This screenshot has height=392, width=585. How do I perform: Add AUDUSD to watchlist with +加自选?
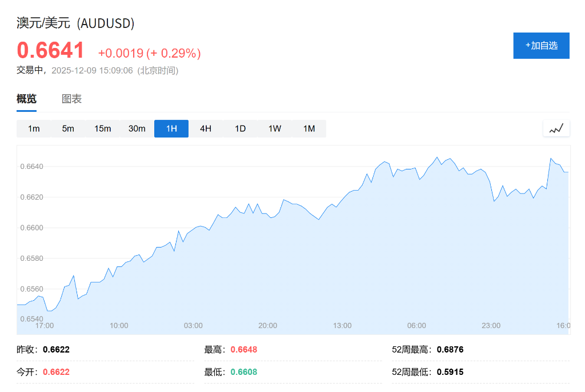(541, 46)
